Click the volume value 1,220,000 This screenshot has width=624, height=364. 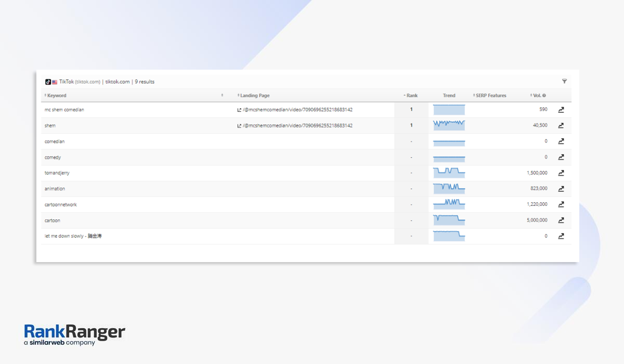[x=537, y=204]
